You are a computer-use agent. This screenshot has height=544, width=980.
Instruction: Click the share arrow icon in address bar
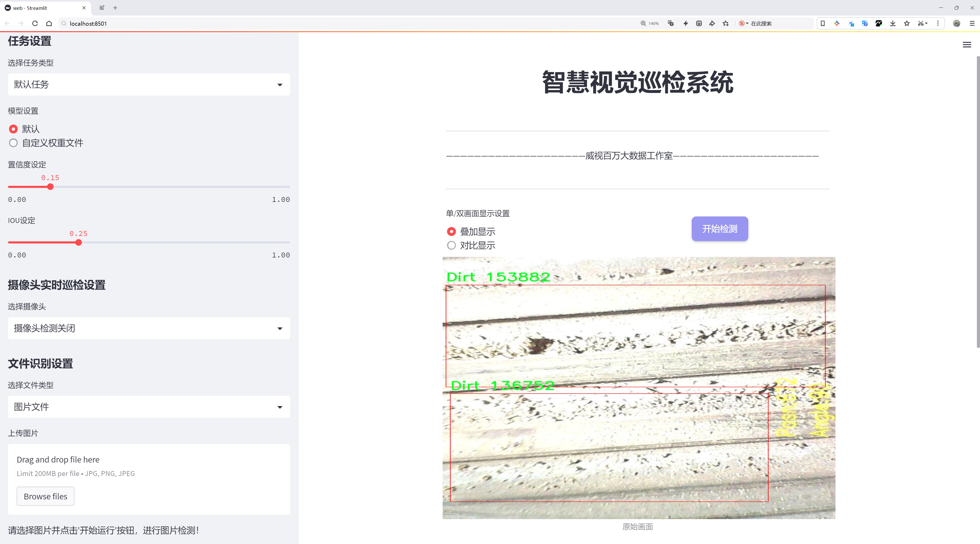click(712, 24)
